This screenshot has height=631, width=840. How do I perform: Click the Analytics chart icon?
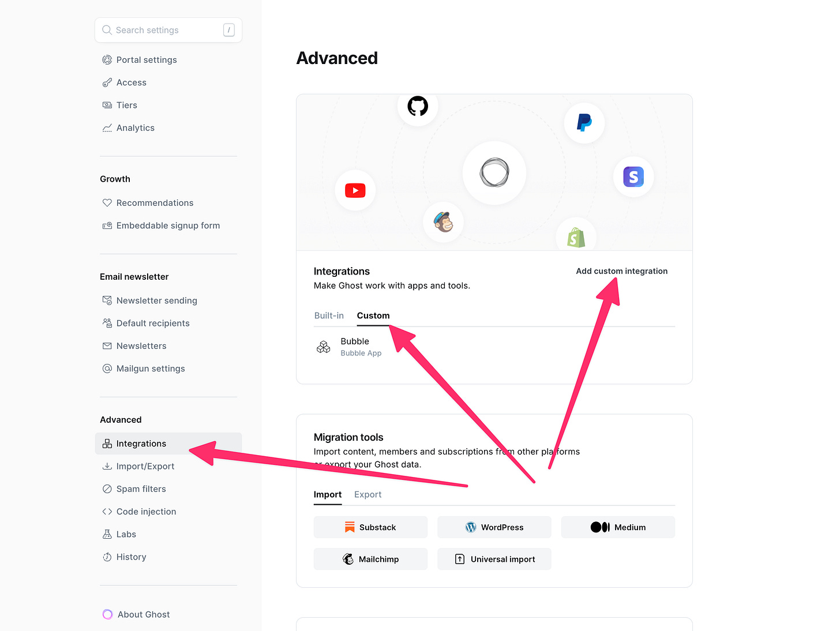click(107, 128)
